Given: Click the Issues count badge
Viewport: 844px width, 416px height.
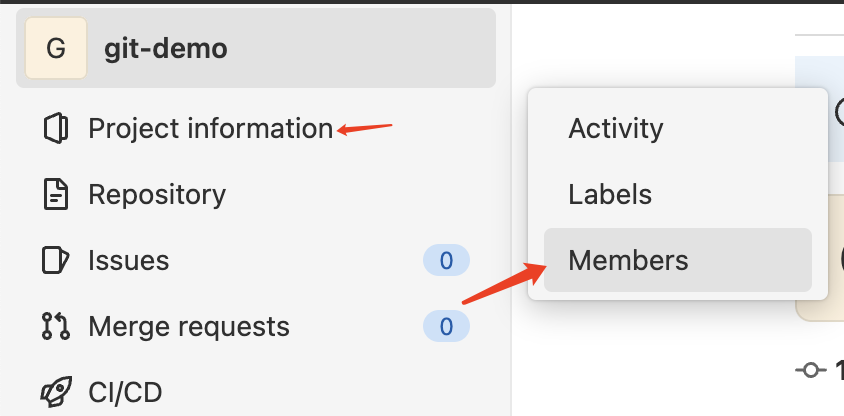Looking at the screenshot, I should tap(446, 262).
